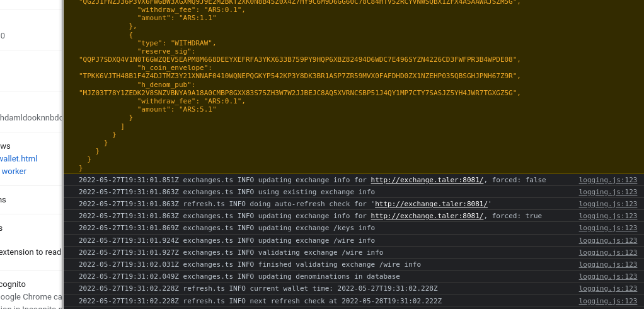Click the "type": "WITHDRAW" JSON line
The image size is (644, 309).
(x=176, y=44)
